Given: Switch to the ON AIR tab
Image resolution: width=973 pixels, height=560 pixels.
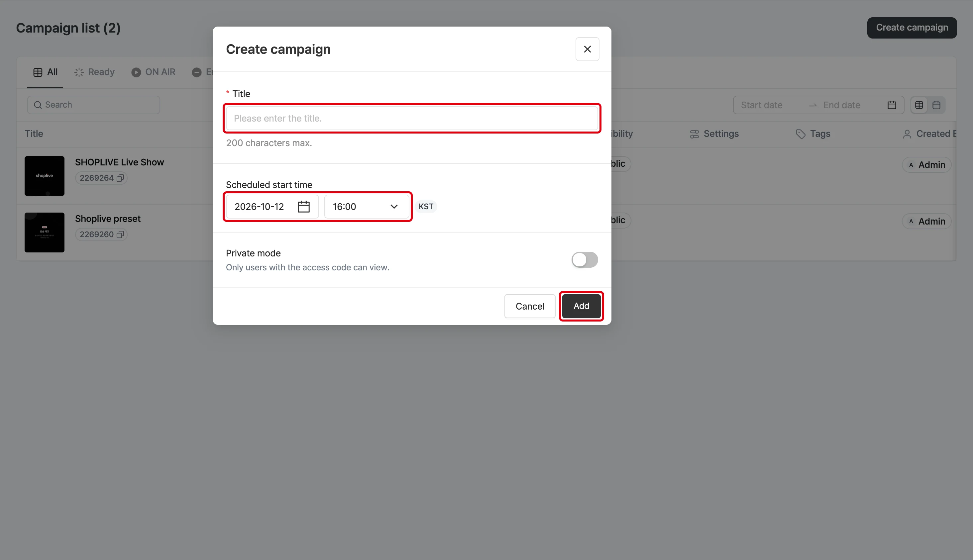Looking at the screenshot, I should [x=153, y=72].
